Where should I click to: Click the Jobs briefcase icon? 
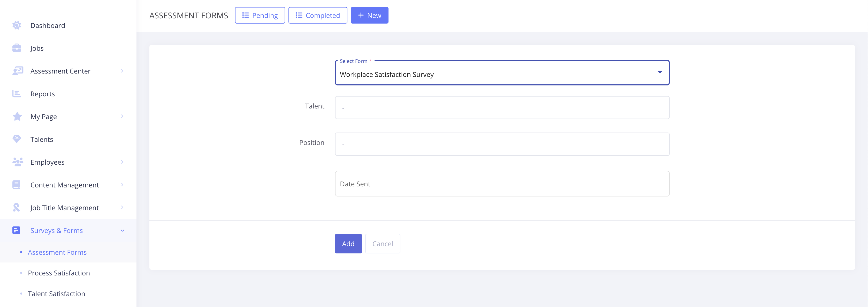point(17,48)
